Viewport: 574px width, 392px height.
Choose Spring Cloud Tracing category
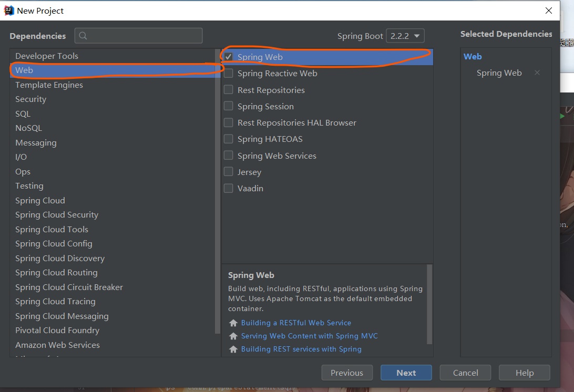click(112, 302)
